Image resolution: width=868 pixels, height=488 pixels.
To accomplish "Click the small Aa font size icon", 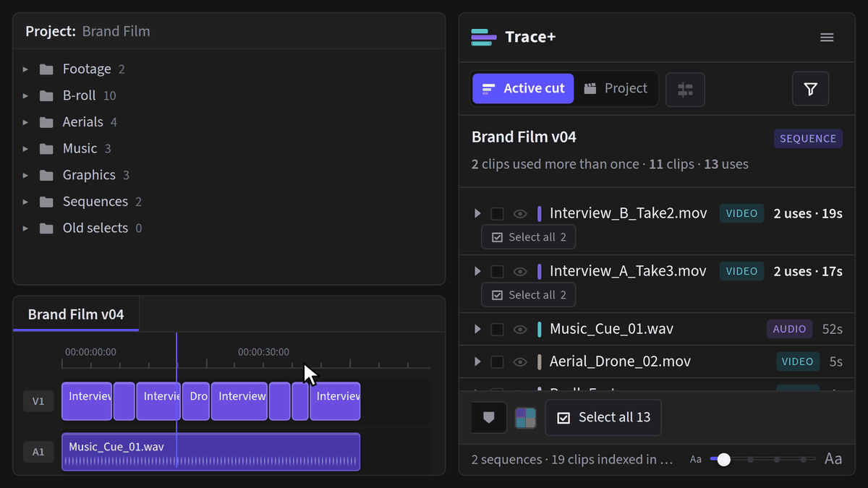I will [696, 459].
